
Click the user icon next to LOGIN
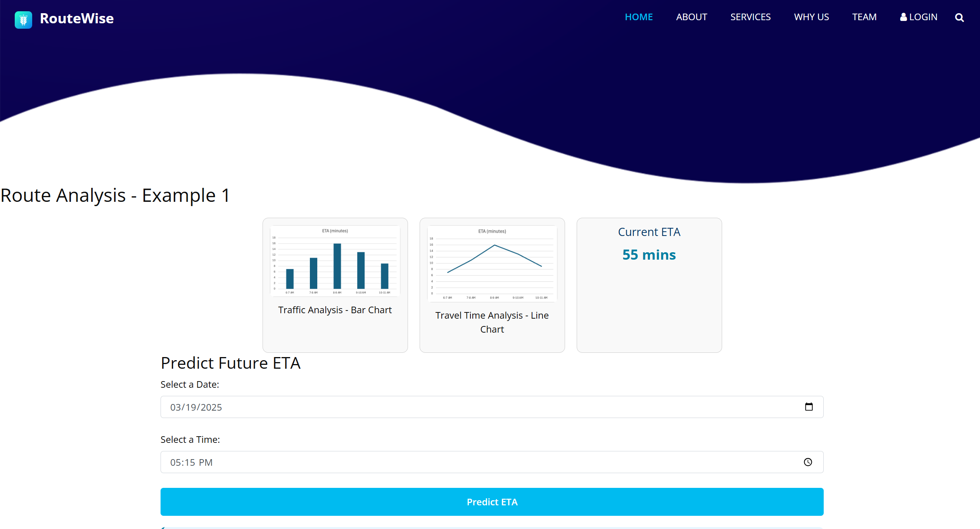click(903, 17)
